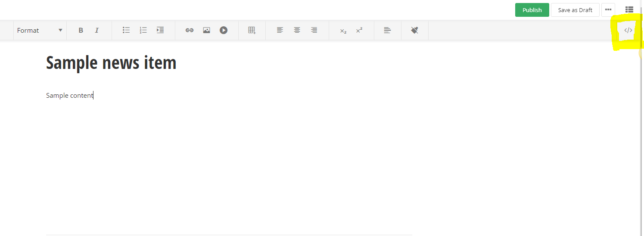Apply subscript formatting
This screenshot has height=236, width=644.
pos(343,31)
